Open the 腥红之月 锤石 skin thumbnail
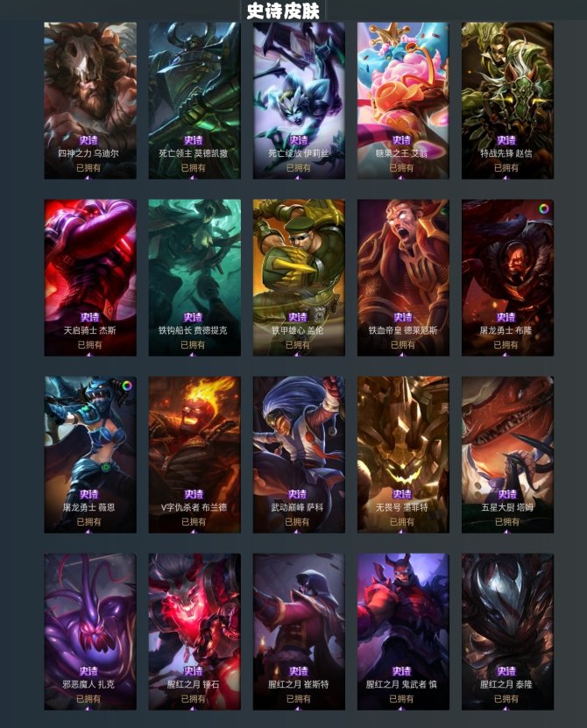The height and width of the screenshot is (728, 587). [194, 632]
